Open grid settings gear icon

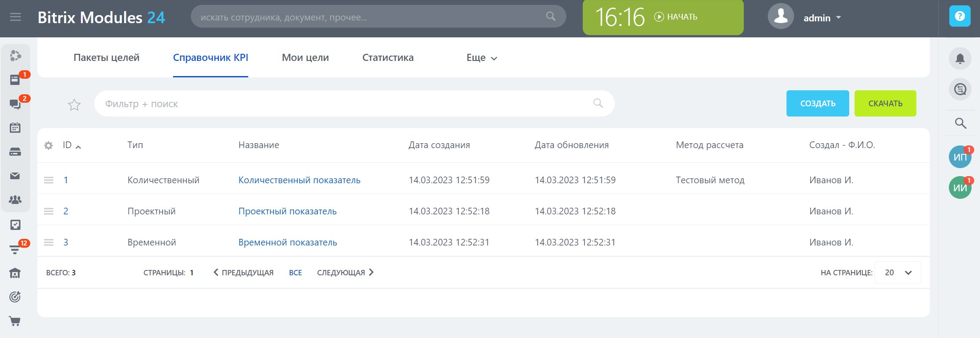click(48, 145)
